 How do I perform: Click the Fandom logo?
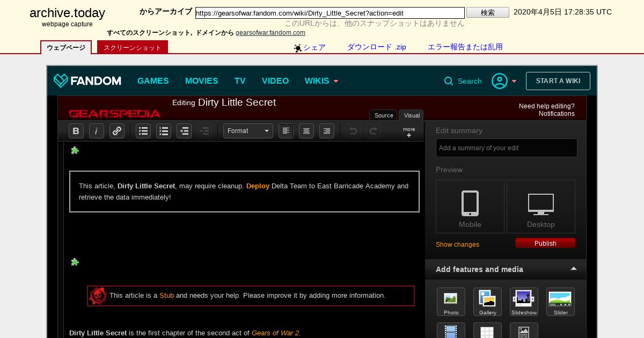pos(87,81)
